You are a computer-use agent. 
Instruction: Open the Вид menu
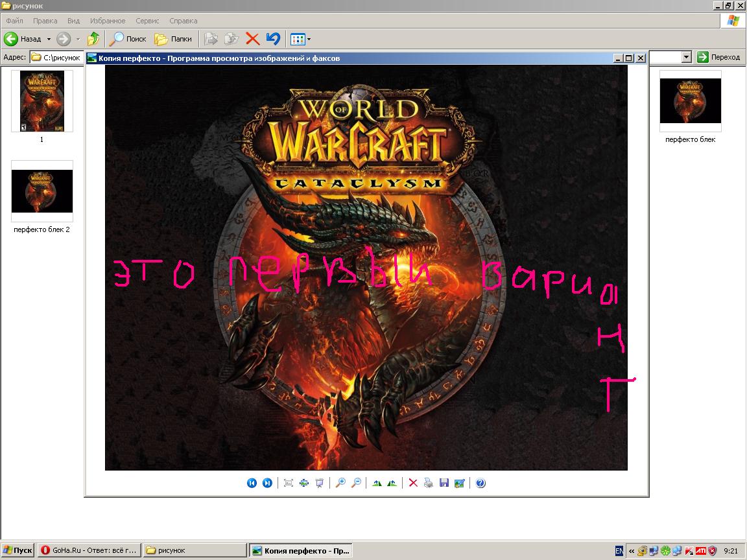[73, 21]
